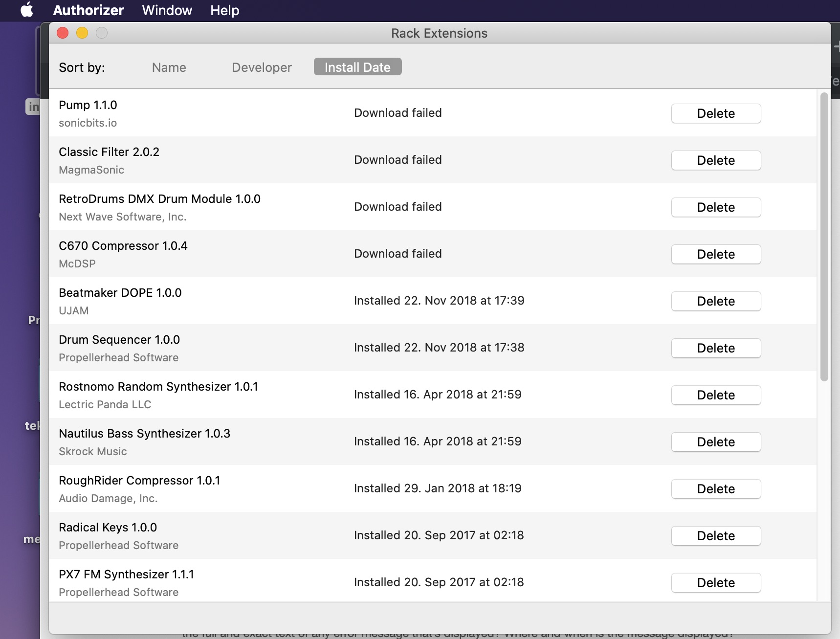Open the Authorizer menu
The width and height of the screenshot is (840, 639).
[88, 10]
